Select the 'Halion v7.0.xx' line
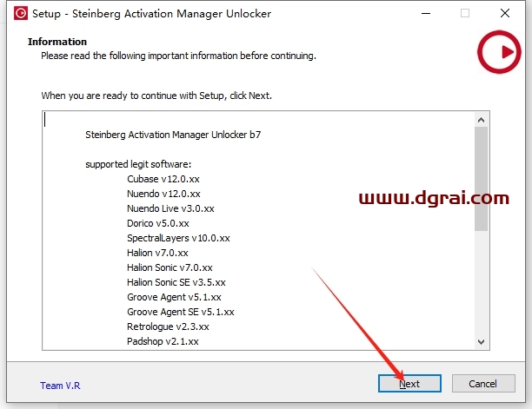Viewport: 532px width, 409px height. 157,253
